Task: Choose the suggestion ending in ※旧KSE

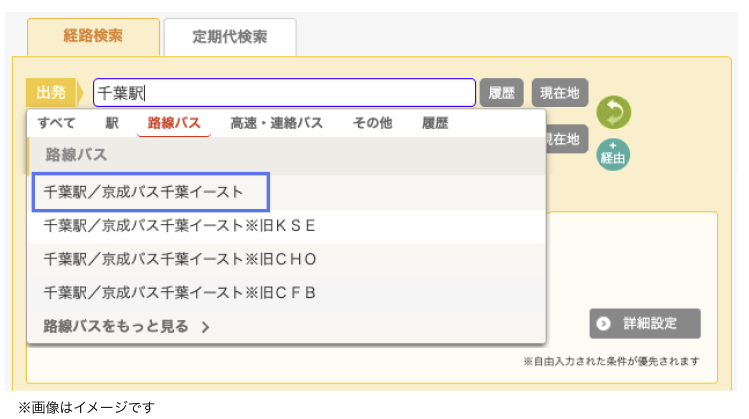Action: (287, 226)
